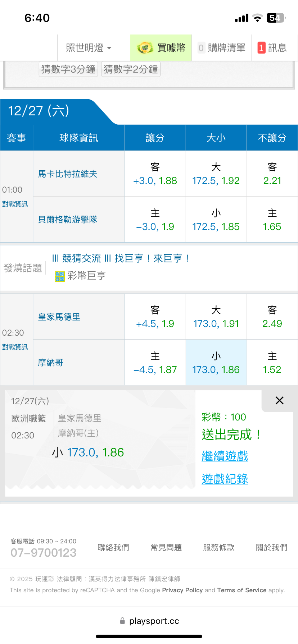Click the 彩幣巨亨 badge icon

[60, 276]
